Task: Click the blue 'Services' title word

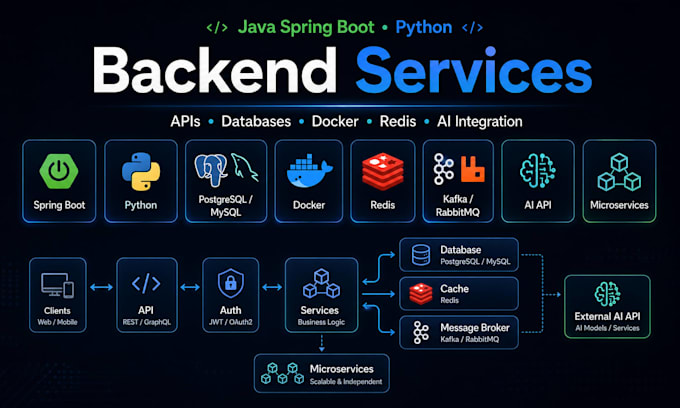Action: click(474, 70)
